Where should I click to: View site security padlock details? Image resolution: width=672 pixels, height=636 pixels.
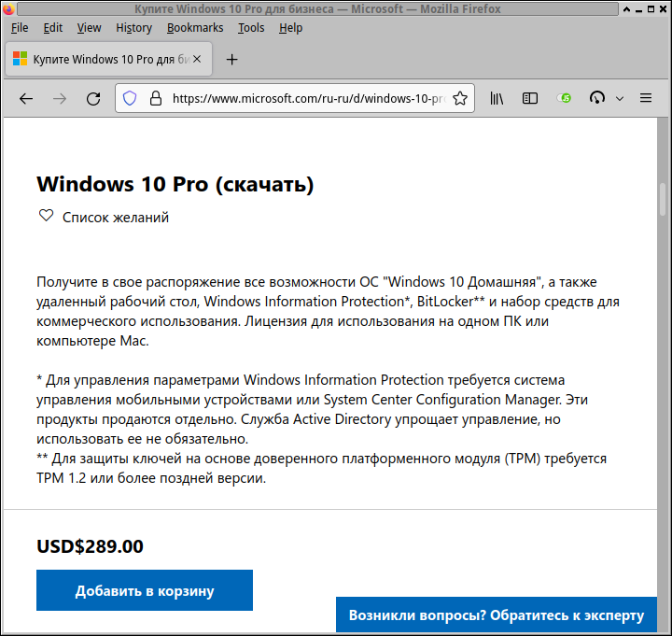click(x=156, y=98)
